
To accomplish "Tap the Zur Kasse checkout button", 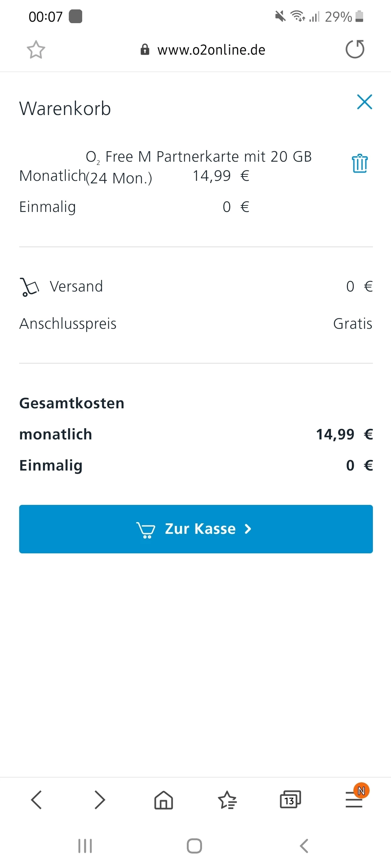I will pos(196,529).
